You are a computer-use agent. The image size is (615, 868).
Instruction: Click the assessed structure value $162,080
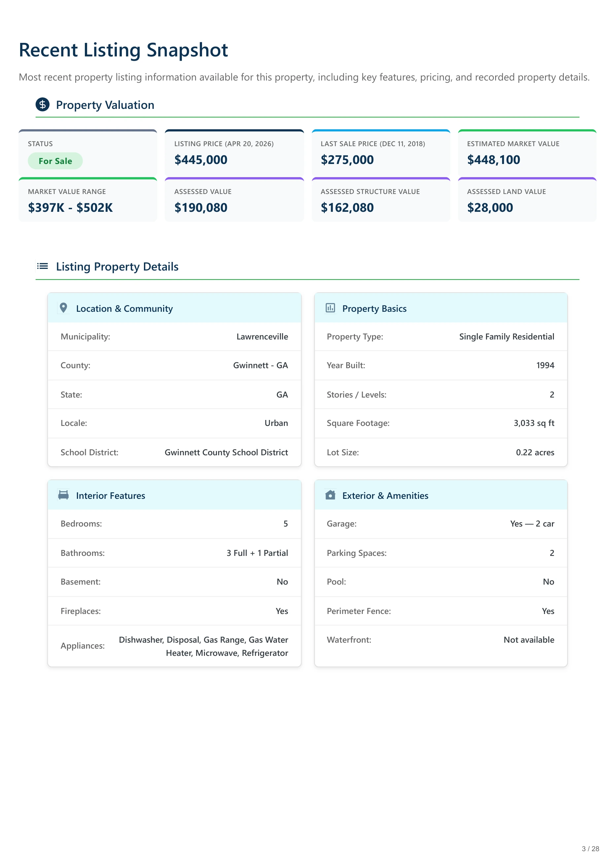347,208
